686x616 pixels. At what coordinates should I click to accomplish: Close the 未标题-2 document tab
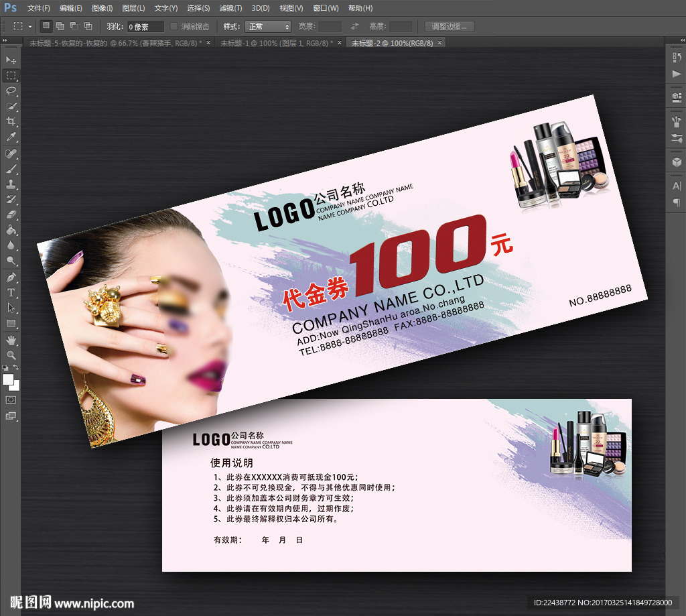click(439, 42)
